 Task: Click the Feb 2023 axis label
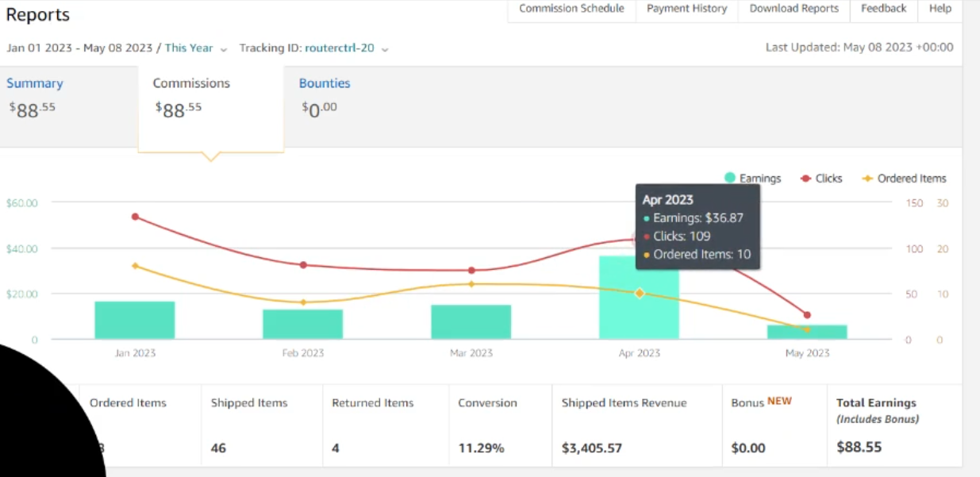click(x=303, y=353)
